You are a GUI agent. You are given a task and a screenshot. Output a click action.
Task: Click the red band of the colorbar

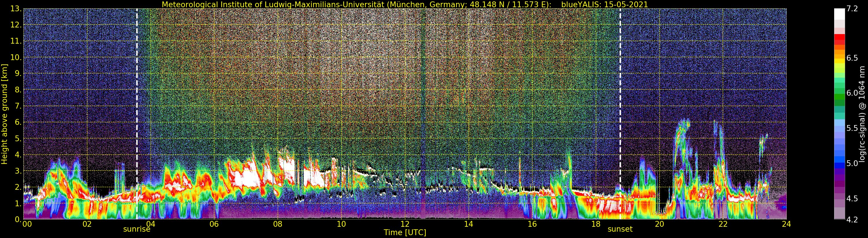tap(839, 39)
